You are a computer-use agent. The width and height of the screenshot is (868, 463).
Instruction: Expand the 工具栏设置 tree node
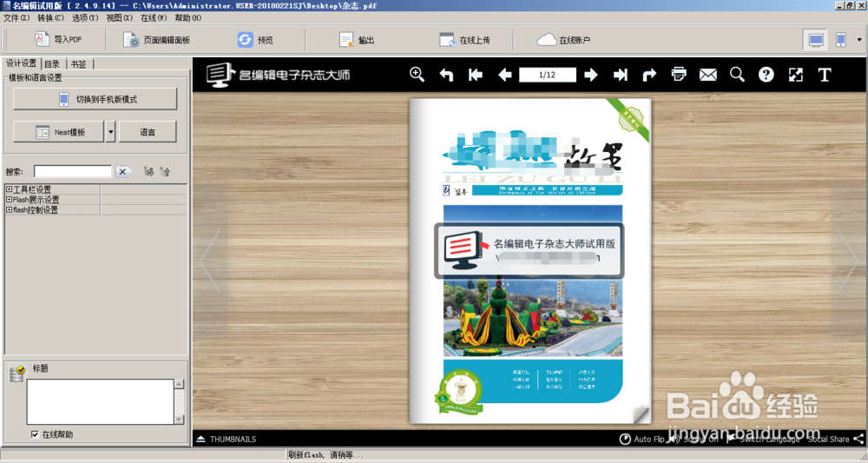point(9,189)
